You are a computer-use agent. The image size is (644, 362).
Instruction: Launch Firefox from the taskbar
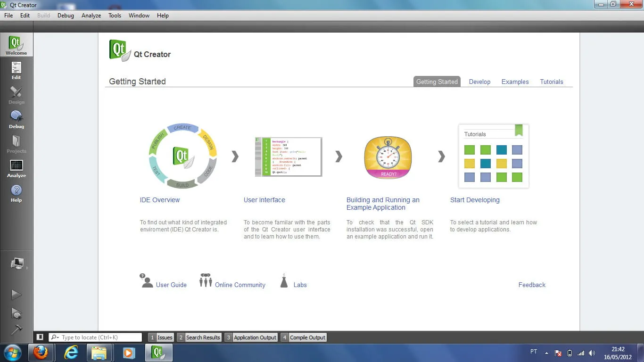pyautogui.click(x=41, y=353)
